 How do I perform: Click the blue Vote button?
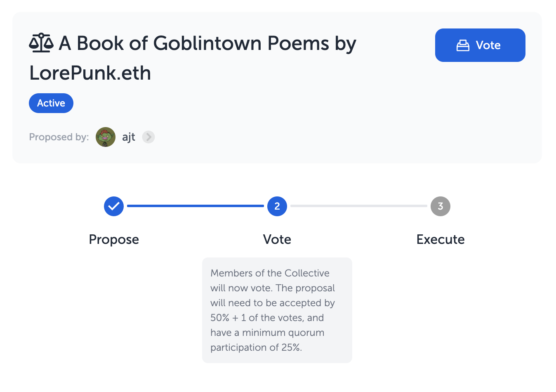480,45
